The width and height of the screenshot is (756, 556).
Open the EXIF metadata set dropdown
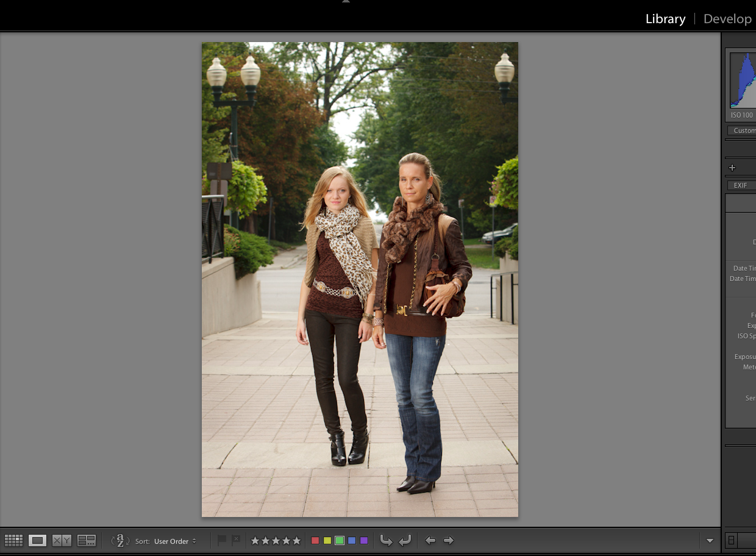tap(741, 185)
